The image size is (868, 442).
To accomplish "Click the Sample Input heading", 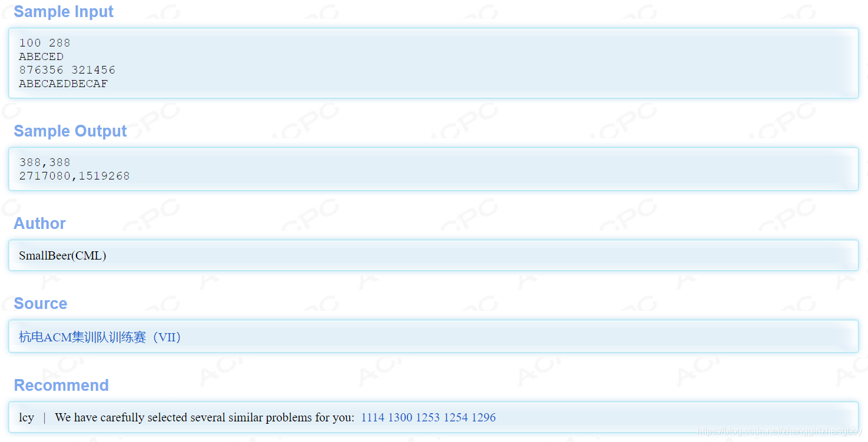I will 64,12.
